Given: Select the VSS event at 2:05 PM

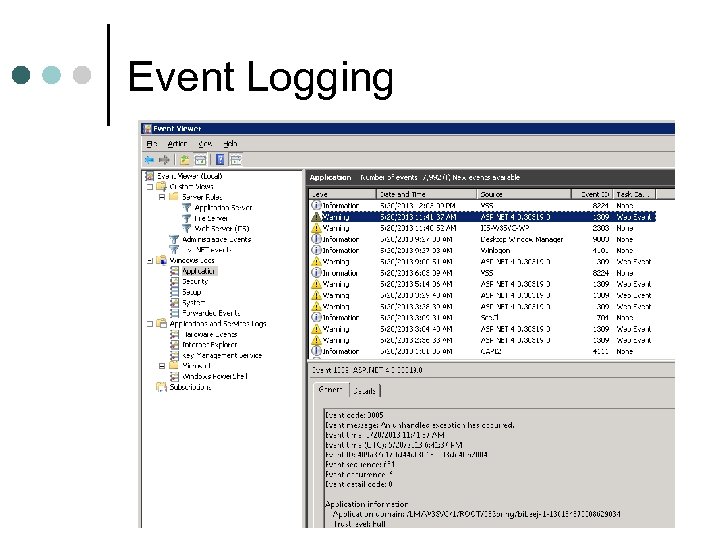Looking at the screenshot, I should (x=482, y=205).
